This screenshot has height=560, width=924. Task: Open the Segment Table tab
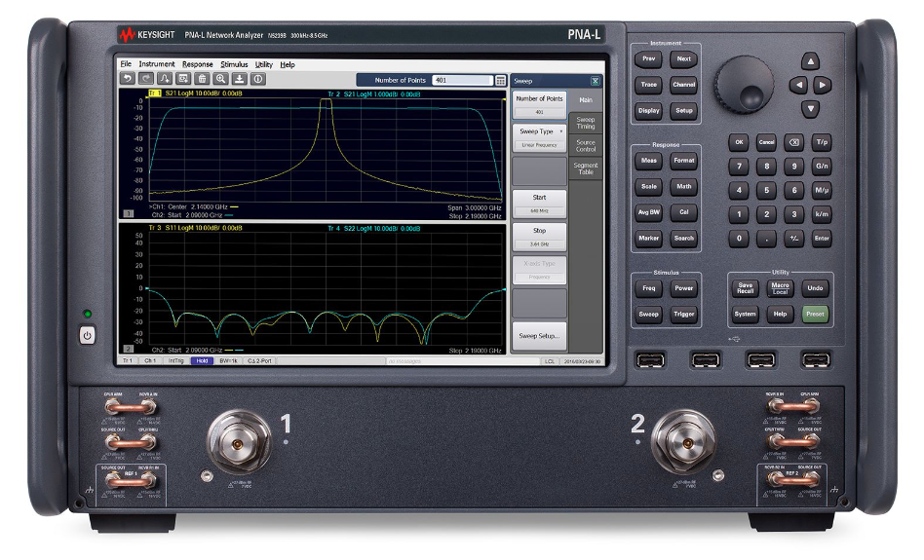coord(586,168)
